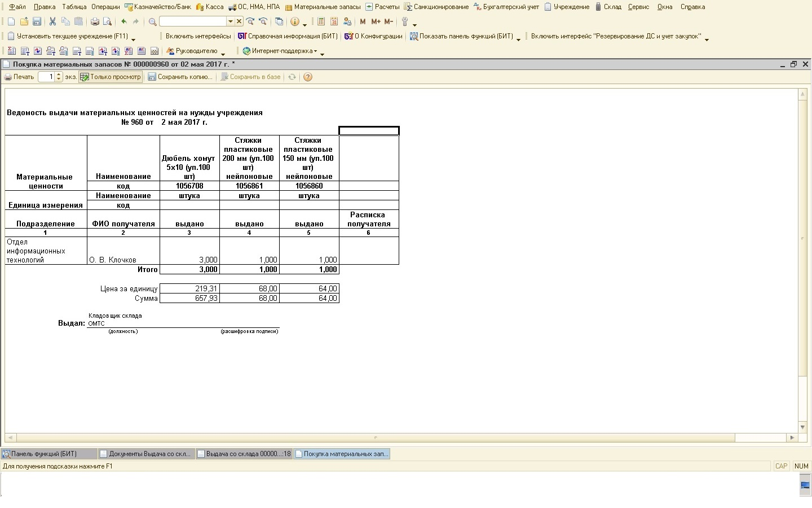Screen dimensions: 812x508
Task: Create a new document with the blank-page icon
Action: [11, 21]
